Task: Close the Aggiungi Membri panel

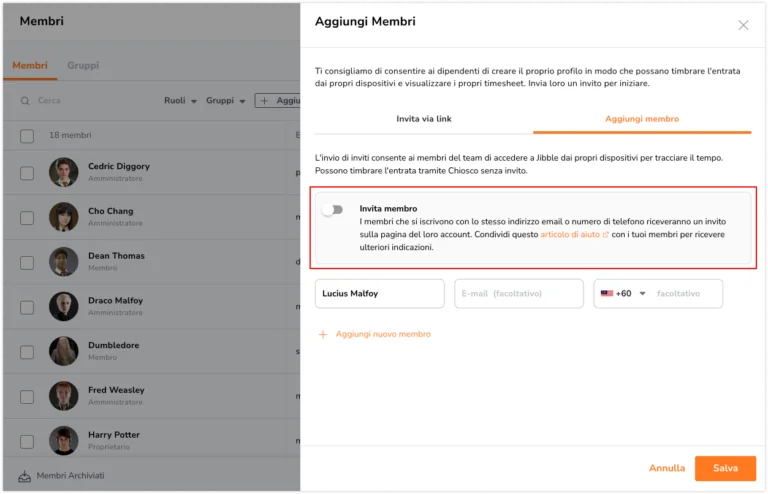Action: (743, 25)
